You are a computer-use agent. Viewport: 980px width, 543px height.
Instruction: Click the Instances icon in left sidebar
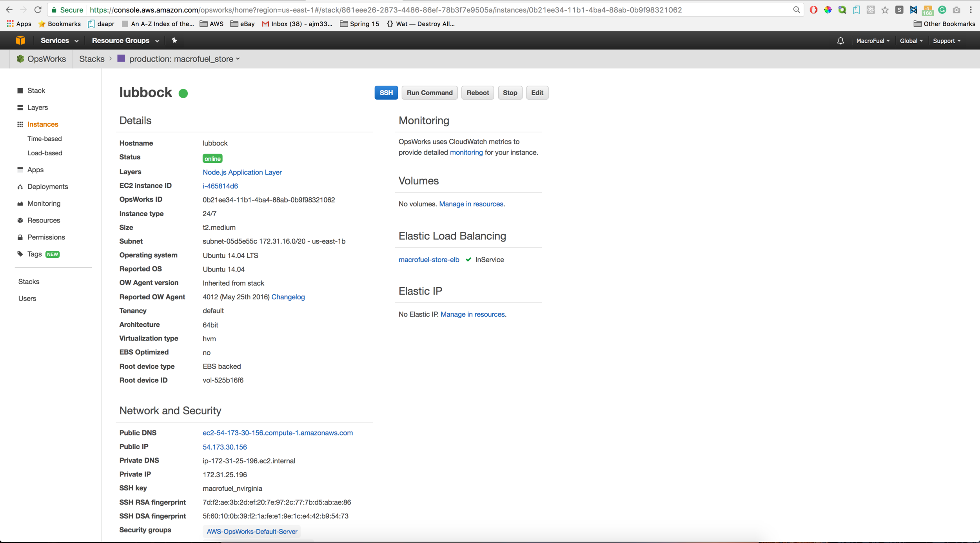(x=20, y=124)
